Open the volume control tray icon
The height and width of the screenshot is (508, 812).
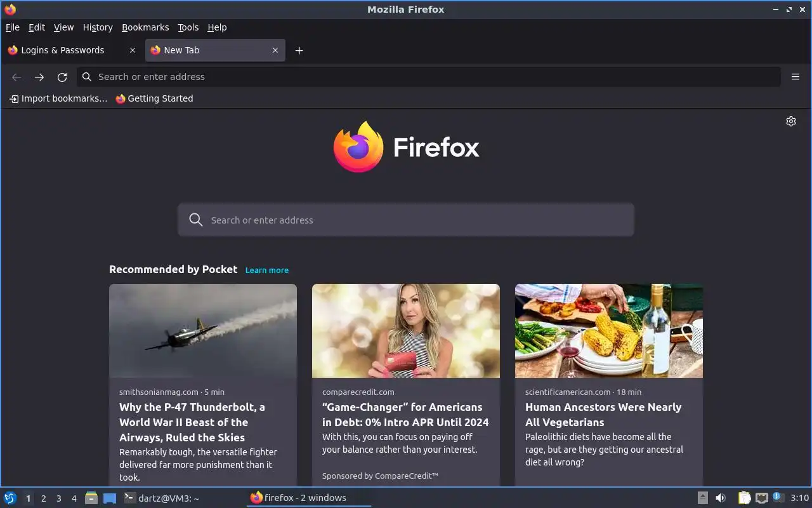pos(721,498)
